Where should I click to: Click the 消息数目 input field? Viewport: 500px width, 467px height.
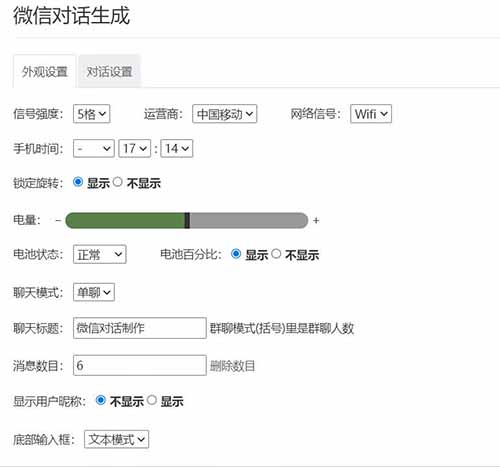pyautogui.click(x=140, y=365)
